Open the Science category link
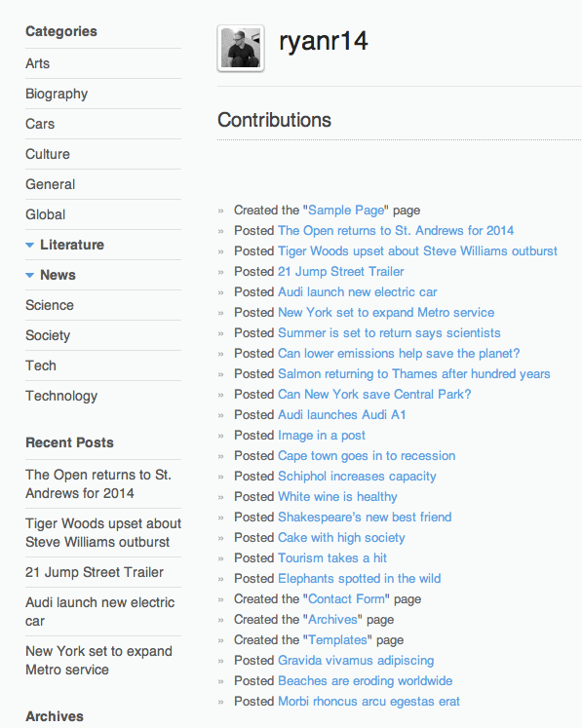This screenshot has width=582, height=728. tap(50, 305)
